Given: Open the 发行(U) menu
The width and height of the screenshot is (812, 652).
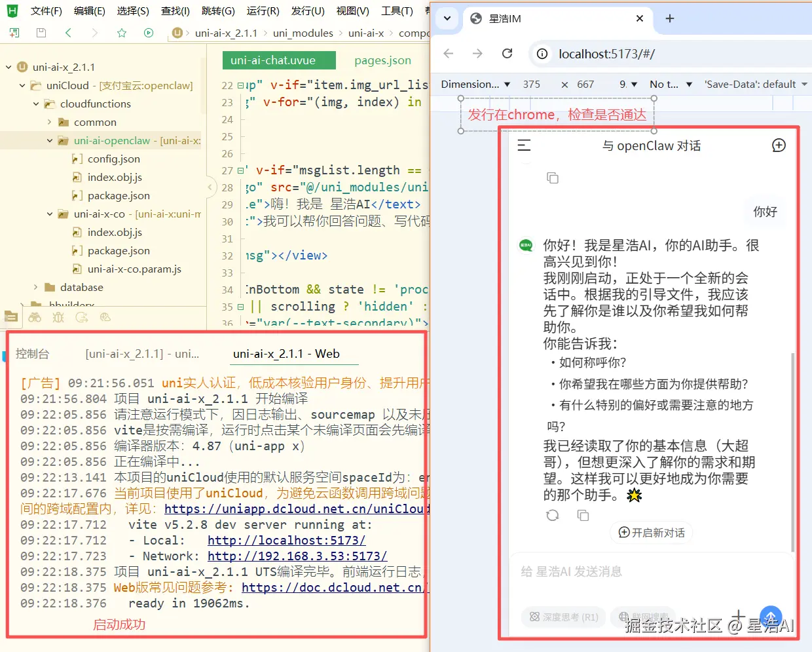Looking at the screenshot, I should coord(308,11).
